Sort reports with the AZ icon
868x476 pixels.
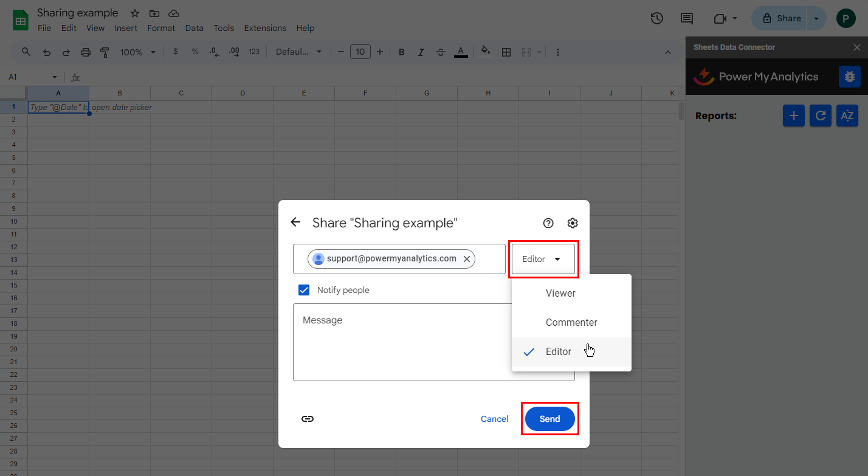tap(847, 116)
